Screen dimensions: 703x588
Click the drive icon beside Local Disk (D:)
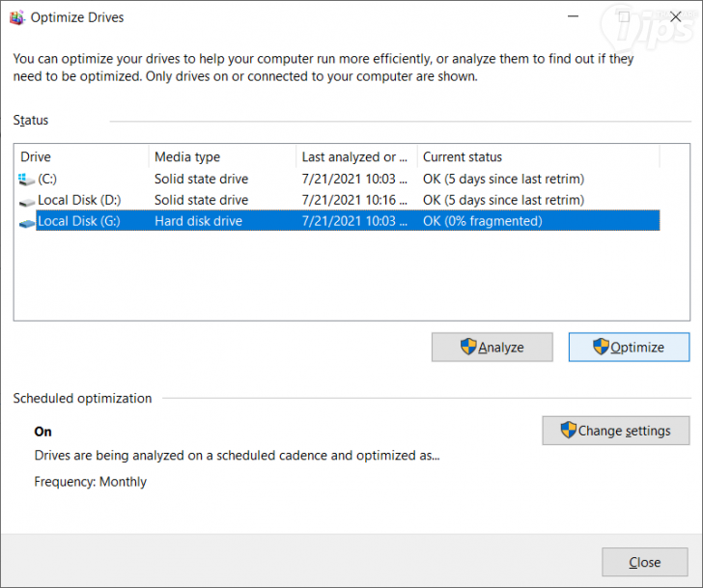(26, 201)
